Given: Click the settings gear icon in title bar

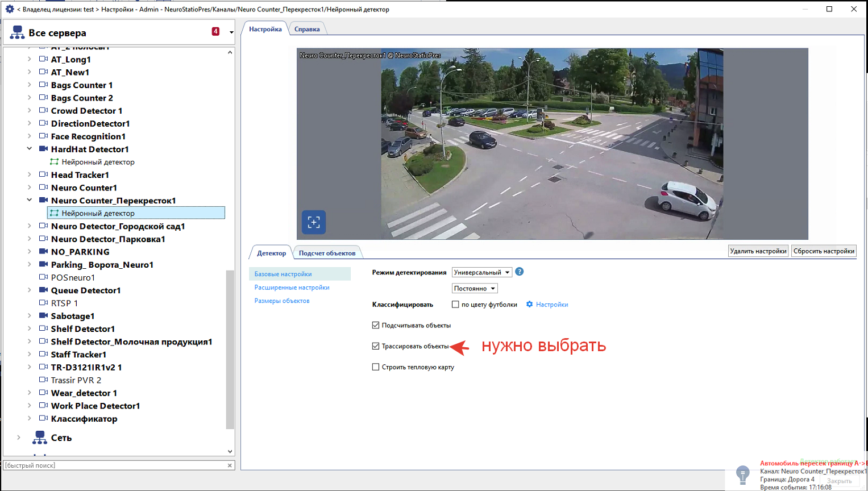Looking at the screenshot, I should [x=9, y=9].
